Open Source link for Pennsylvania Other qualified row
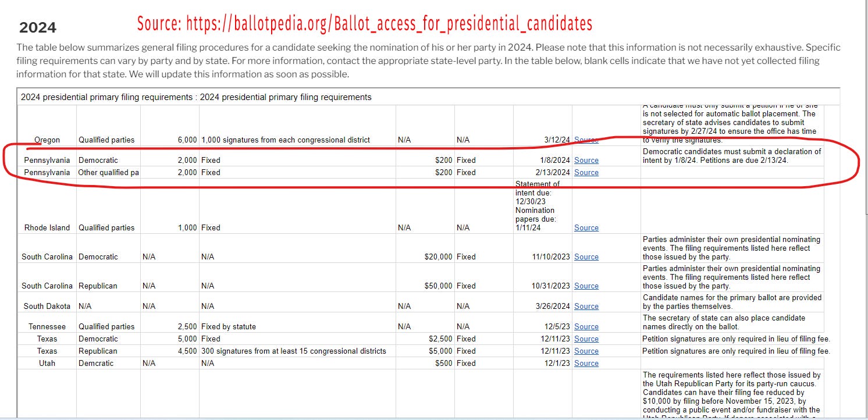Screen dimensions: 868x420 586,172
